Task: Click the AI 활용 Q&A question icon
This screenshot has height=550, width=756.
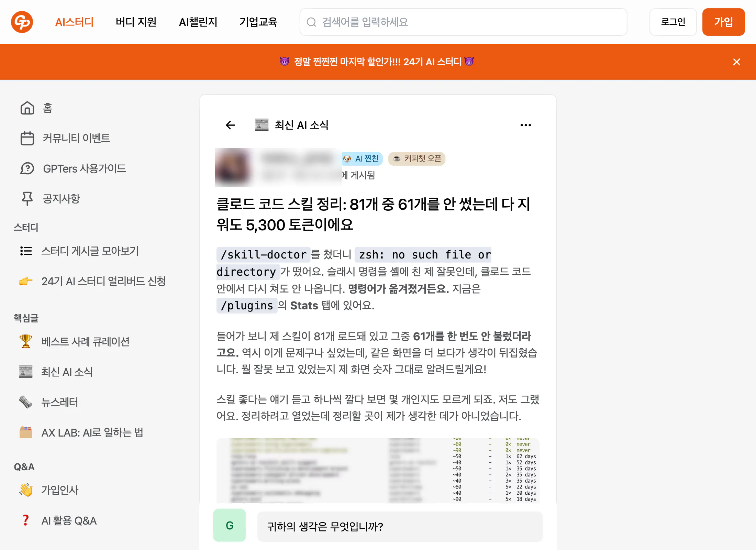Action: (26, 520)
